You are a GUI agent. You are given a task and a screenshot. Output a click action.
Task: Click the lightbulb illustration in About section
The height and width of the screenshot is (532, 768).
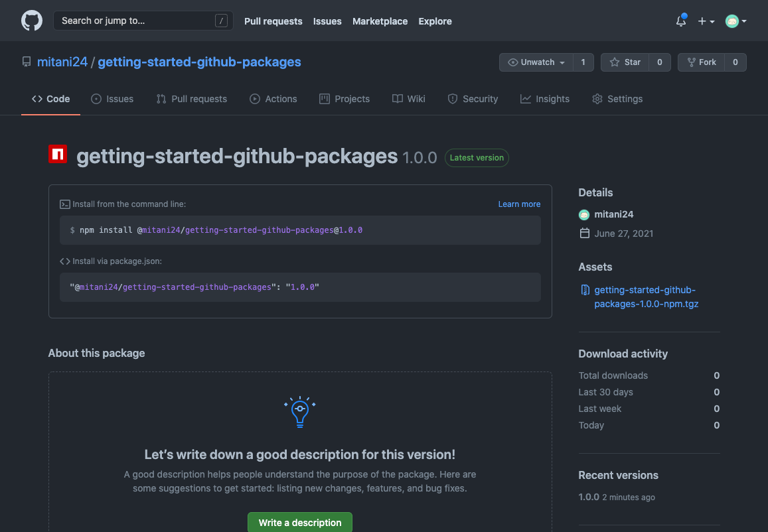[x=300, y=411]
